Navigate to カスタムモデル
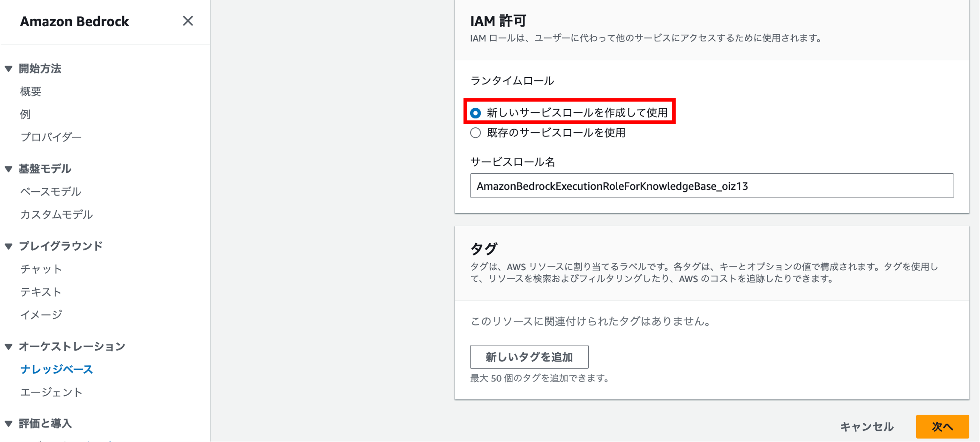The height and width of the screenshot is (442, 980). click(x=56, y=214)
